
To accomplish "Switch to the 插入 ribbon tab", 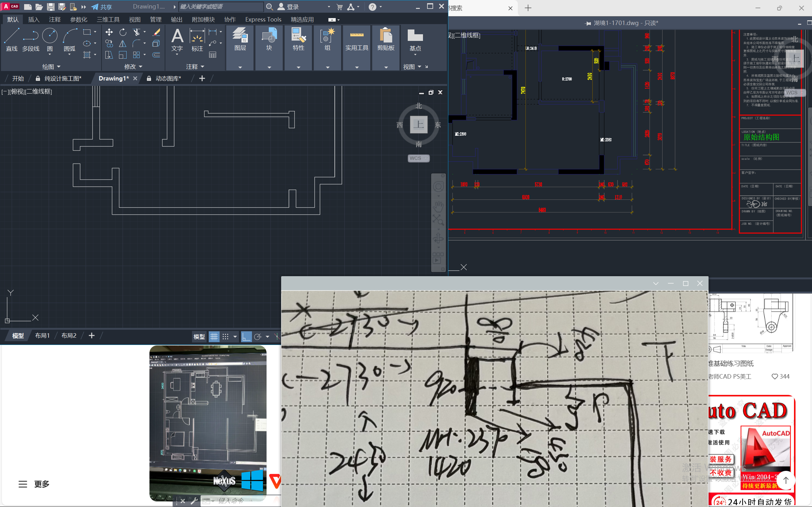I will (x=34, y=19).
